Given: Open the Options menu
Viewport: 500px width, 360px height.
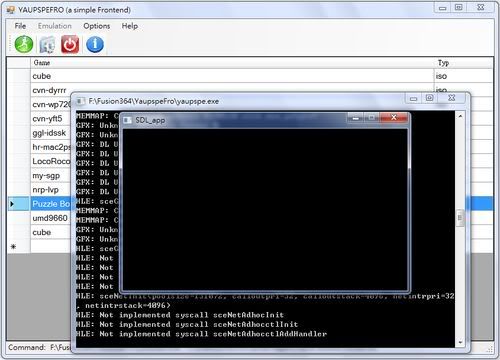Looking at the screenshot, I should click(x=97, y=26).
